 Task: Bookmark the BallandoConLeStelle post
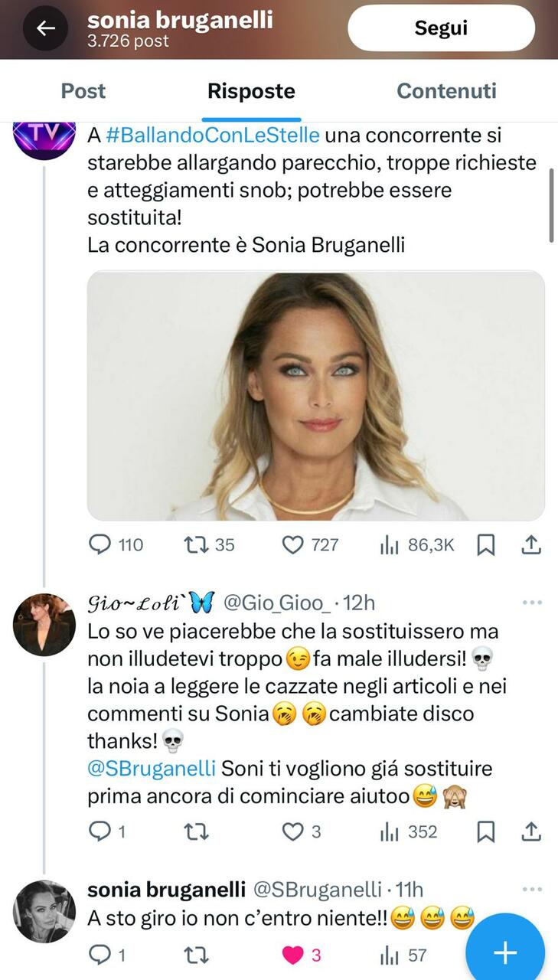485,544
